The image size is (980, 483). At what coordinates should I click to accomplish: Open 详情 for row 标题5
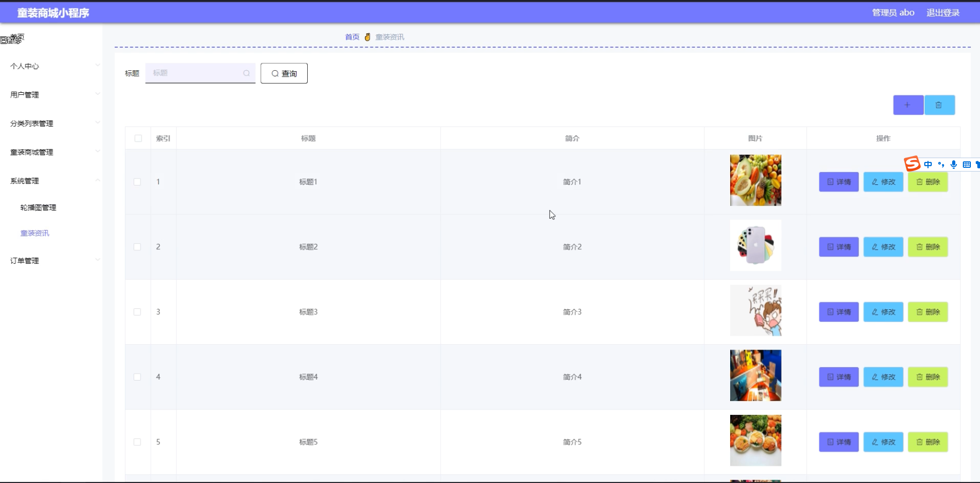click(x=838, y=442)
